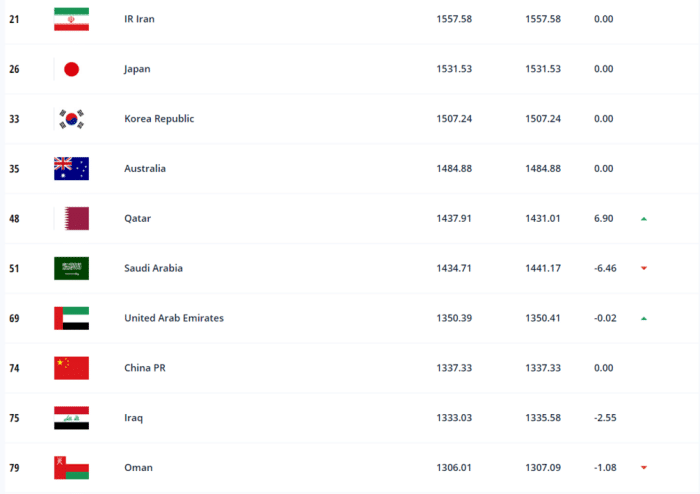Click the green up arrow in the UAE row
Viewport: 700px width, 494px height.
click(644, 318)
